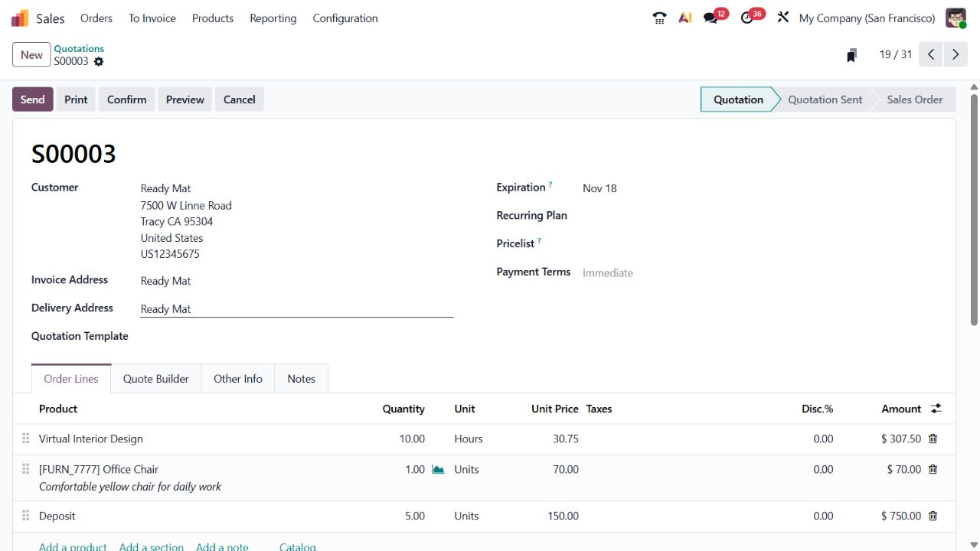
Task: Go to the next record arrow
Action: point(955,54)
